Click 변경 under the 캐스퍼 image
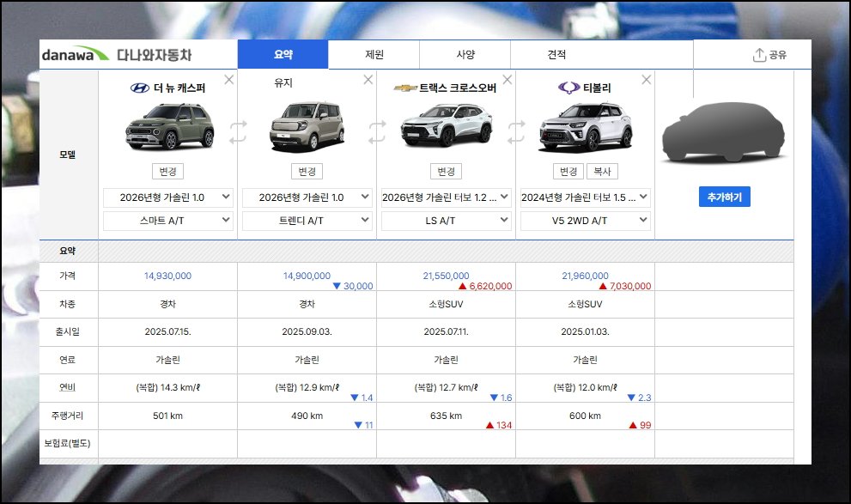The image size is (851, 504). click(x=167, y=172)
